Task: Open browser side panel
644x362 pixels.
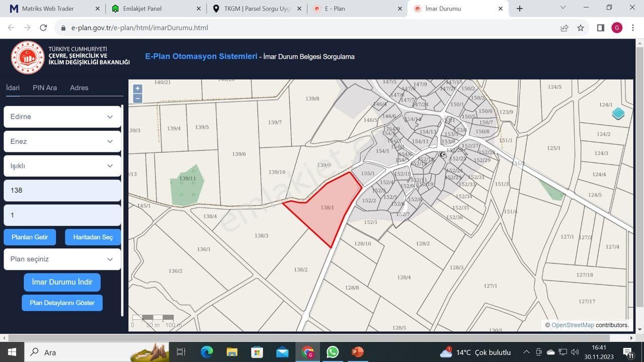Action: (x=600, y=28)
